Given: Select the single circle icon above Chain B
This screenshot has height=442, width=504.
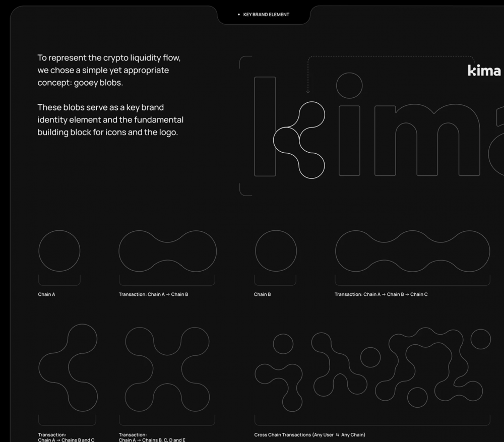Looking at the screenshot, I should pyautogui.click(x=276, y=251).
